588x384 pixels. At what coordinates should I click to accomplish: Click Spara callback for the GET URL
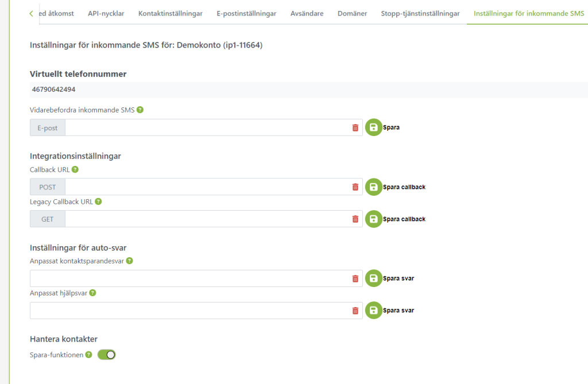click(x=404, y=219)
